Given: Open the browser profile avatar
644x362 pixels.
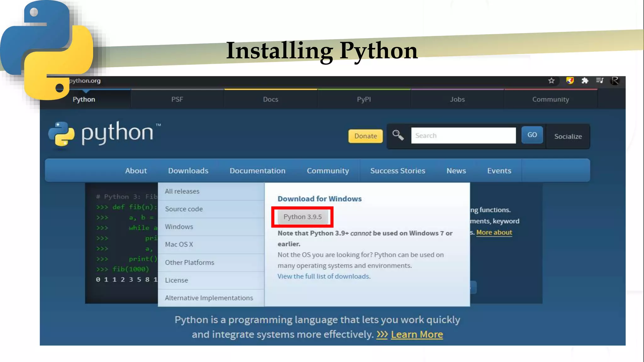Looking at the screenshot, I should pos(615,81).
